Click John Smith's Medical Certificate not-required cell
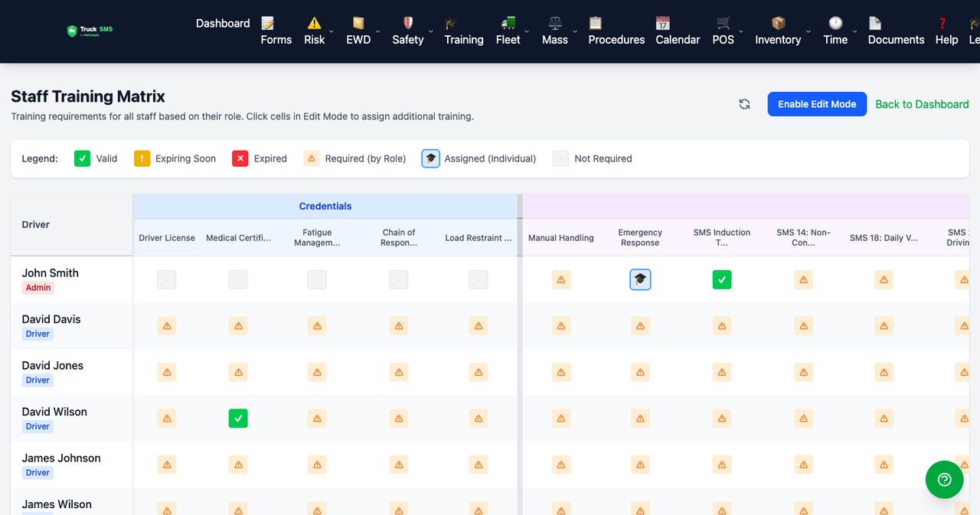 (x=238, y=280)
